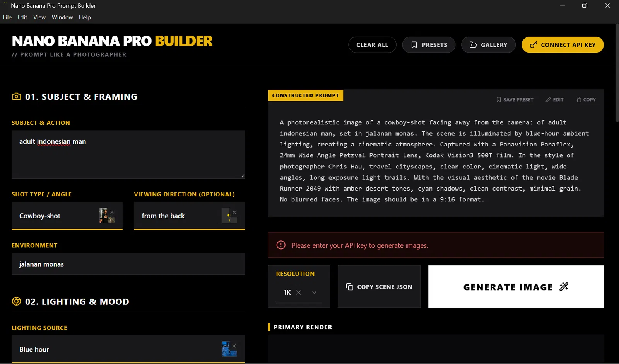Click the Save Preset bookmark icon

coord(499,100)
